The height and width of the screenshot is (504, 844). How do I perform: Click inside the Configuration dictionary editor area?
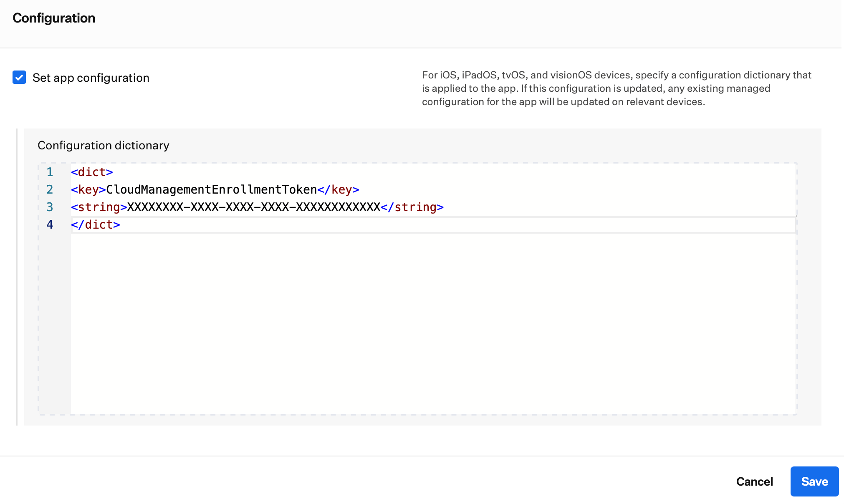tap(417, 289)
